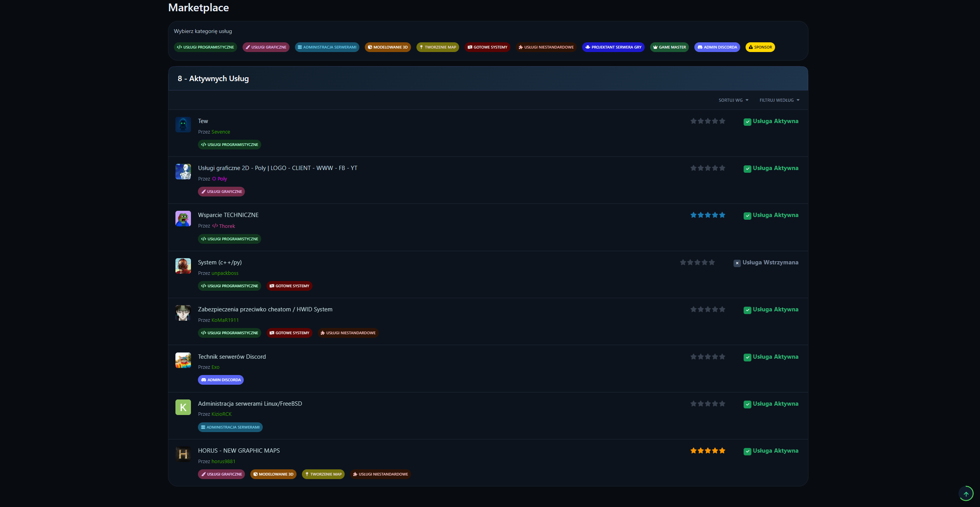
Task: Click the crown icon on GAME MASTER chip
Action: coord(655,47)
